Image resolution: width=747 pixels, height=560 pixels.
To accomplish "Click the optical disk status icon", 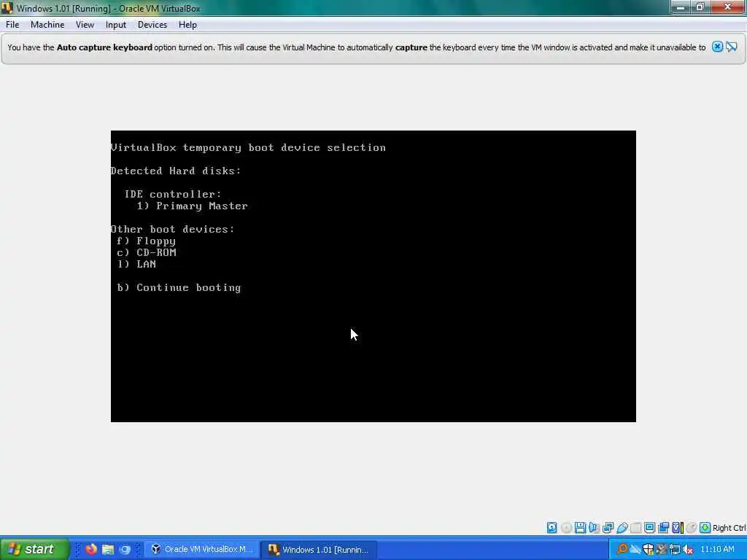I will (566, 528).
